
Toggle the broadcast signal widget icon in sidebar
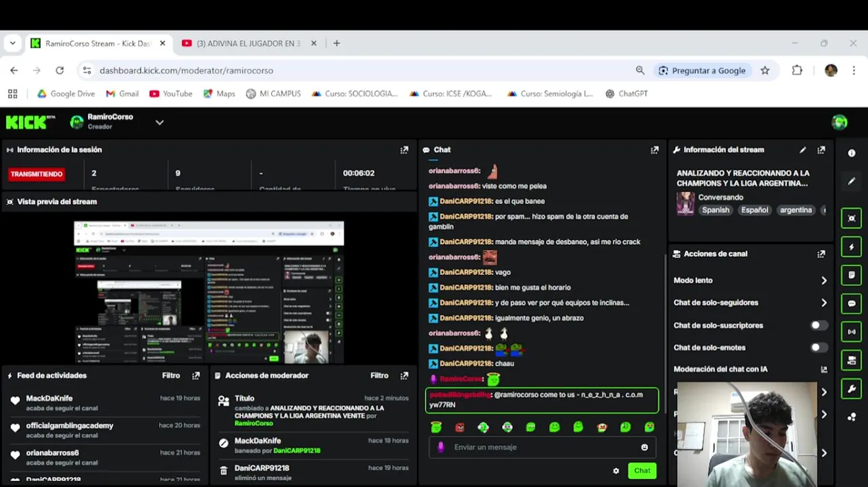tap(852, 332)
